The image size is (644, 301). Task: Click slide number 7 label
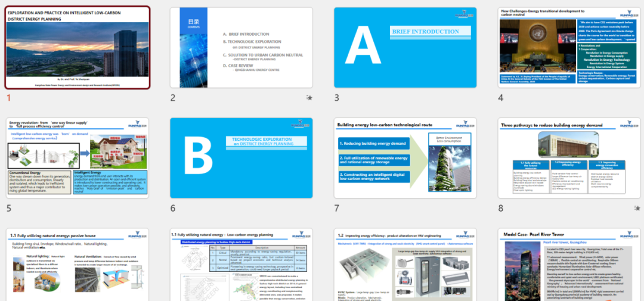click(x=337, y=209)
